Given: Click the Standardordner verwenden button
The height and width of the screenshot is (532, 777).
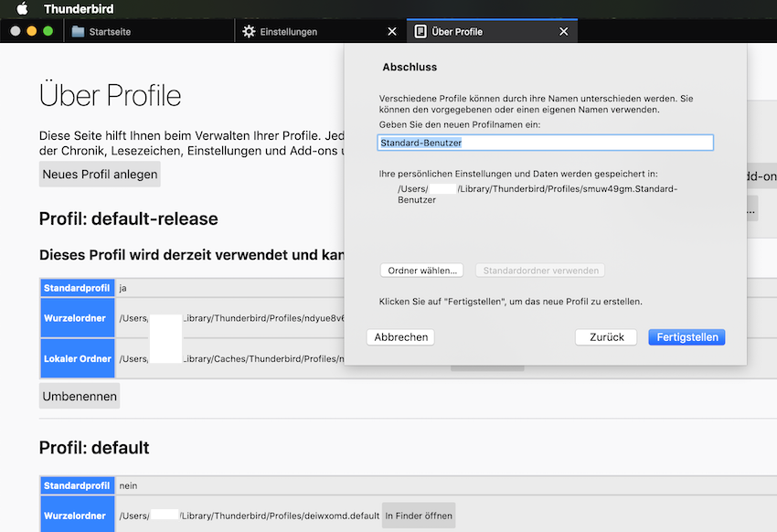Looking at the screenshot, I should (x=539, y=271).
